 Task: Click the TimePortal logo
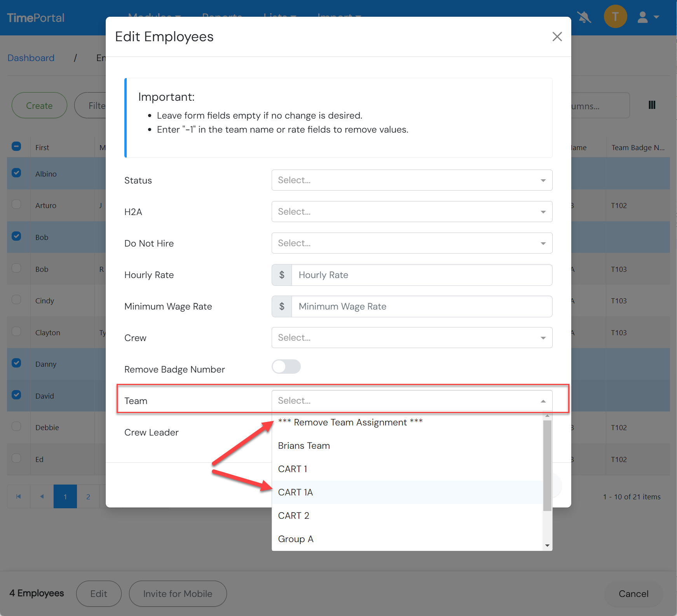[x=36, y=17]
